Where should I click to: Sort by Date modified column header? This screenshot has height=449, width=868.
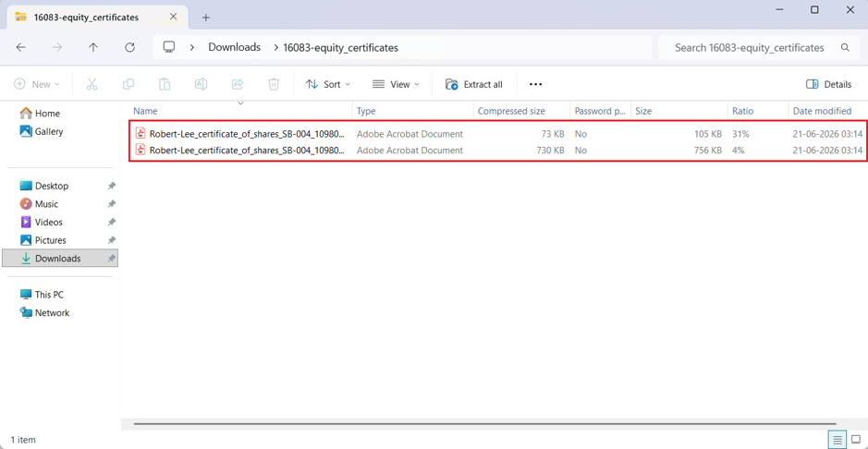point(827,111)
